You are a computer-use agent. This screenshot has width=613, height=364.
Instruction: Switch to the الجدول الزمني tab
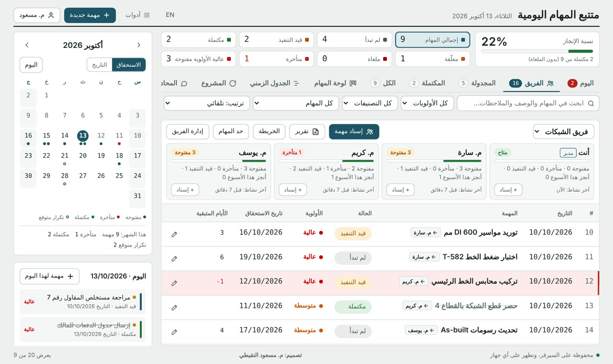(275, 83)
